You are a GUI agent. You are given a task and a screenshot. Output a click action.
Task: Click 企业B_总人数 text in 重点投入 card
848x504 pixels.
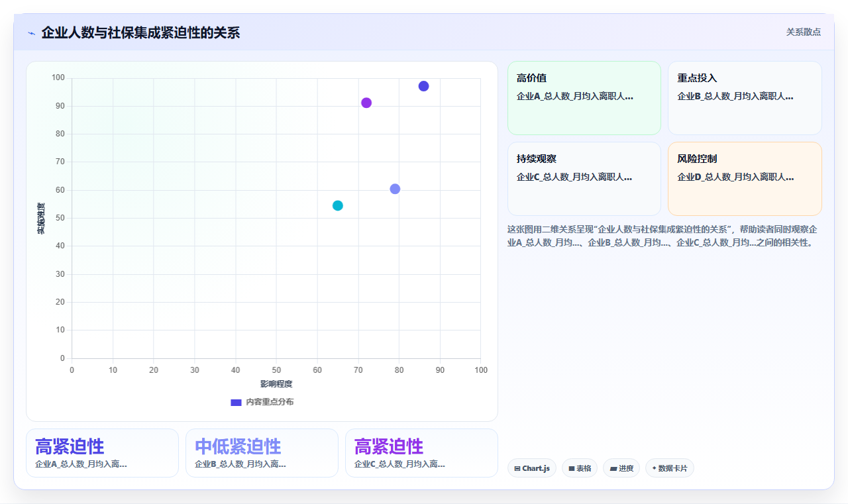(735, 97)
